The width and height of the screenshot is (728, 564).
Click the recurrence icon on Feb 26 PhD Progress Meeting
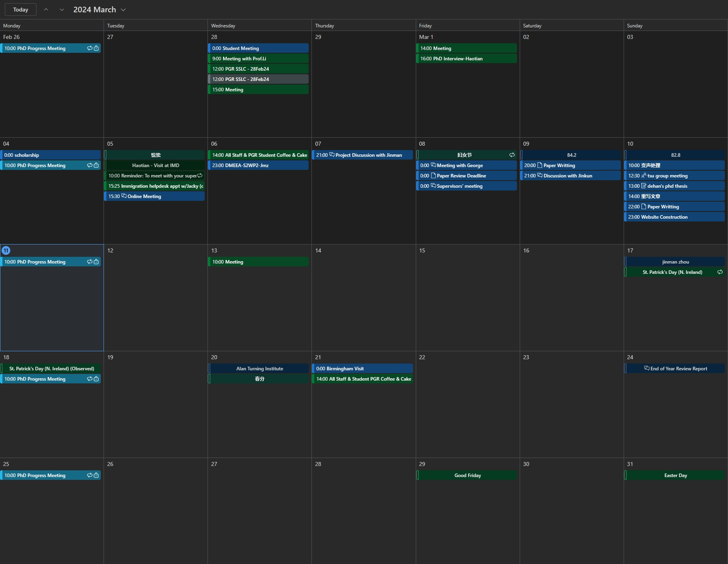tap(90, 48)
